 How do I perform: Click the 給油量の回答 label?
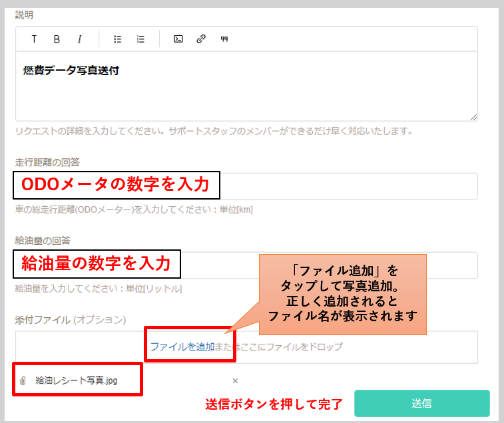point(43,241)
